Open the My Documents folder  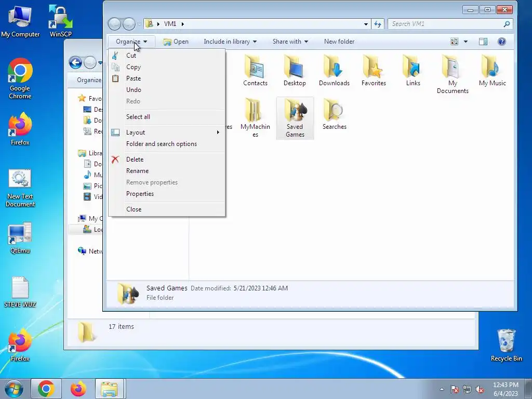pyautogui.click(x=453, y=75)
